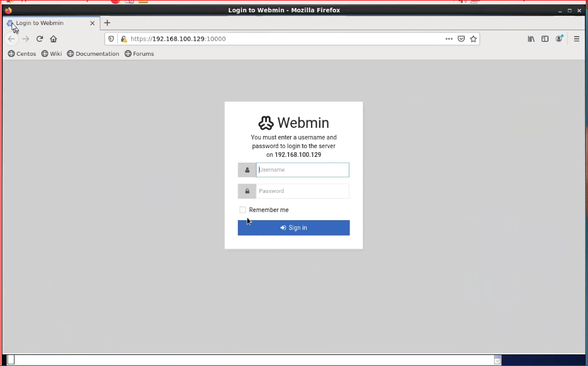588x366 pixels.
Task: Select the Login to Webmin tab
Action: (51, 23)
